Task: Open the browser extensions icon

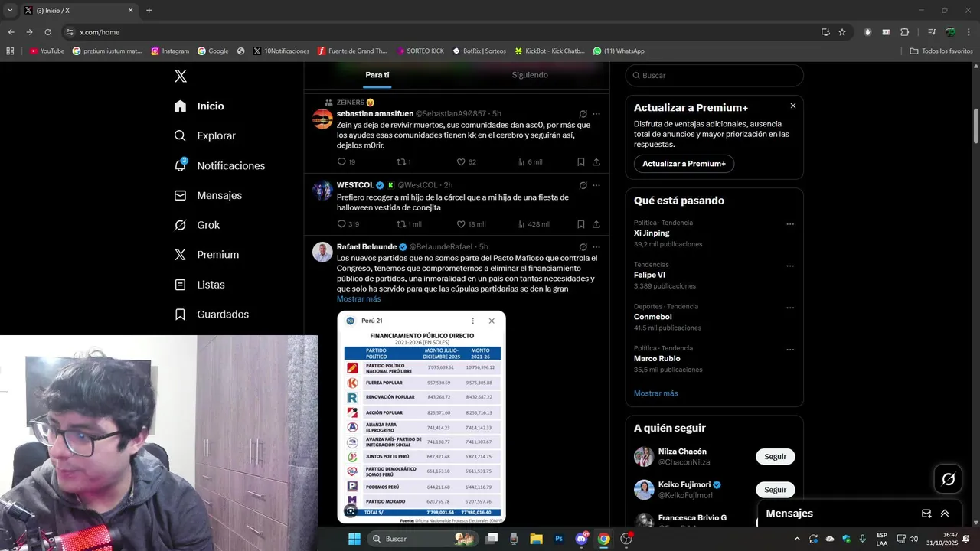Action: (x=904, y=32)
